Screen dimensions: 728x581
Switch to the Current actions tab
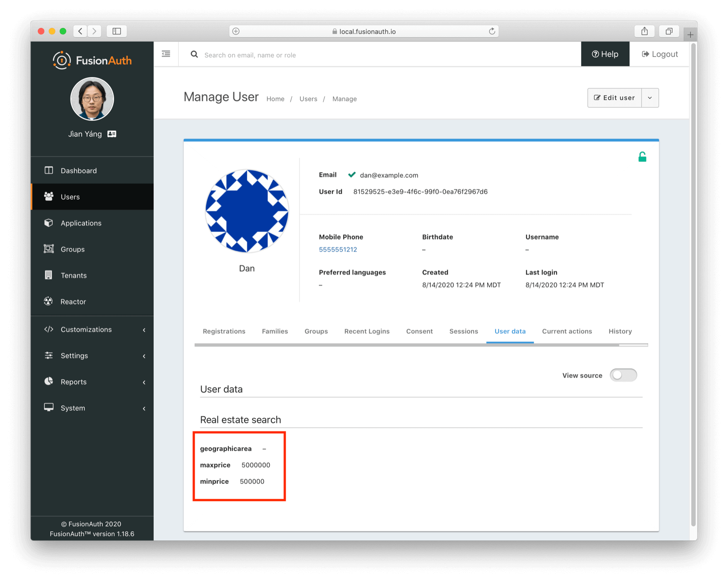point(567,331)
